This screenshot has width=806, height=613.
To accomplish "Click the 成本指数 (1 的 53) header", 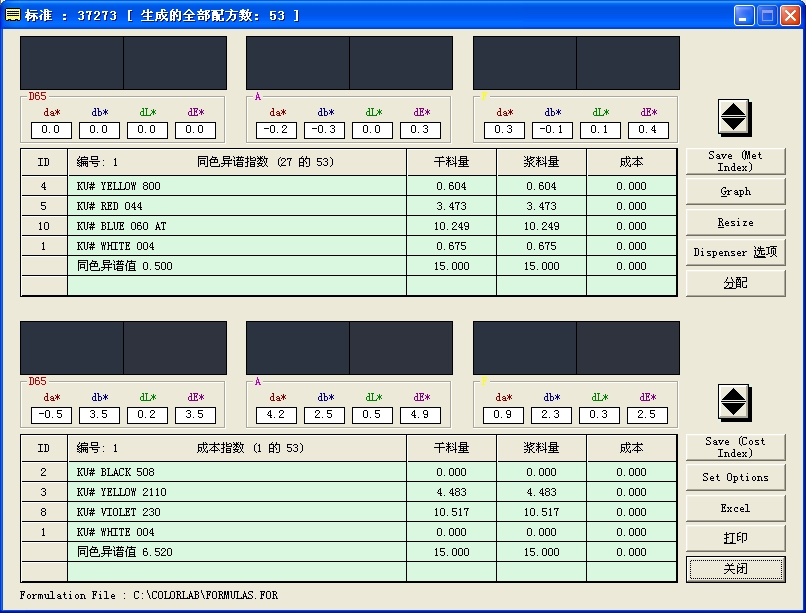I will point(250,448).
